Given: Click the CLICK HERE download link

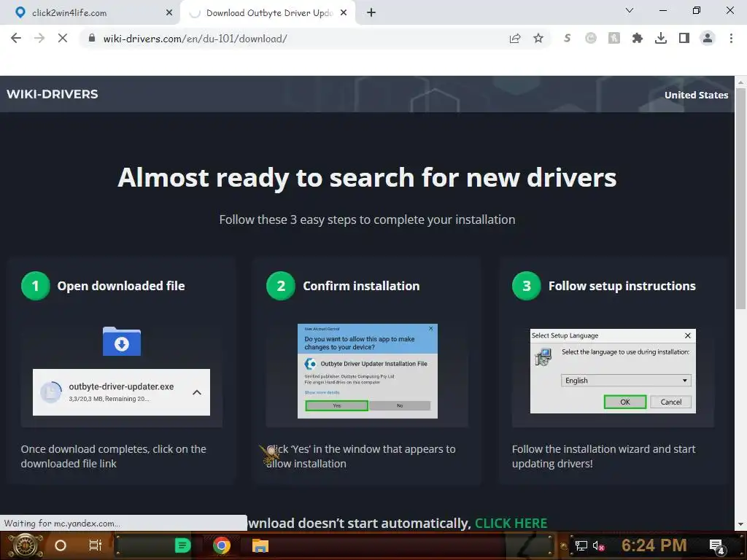Looking at the screenshot, I should pos(511,523).
